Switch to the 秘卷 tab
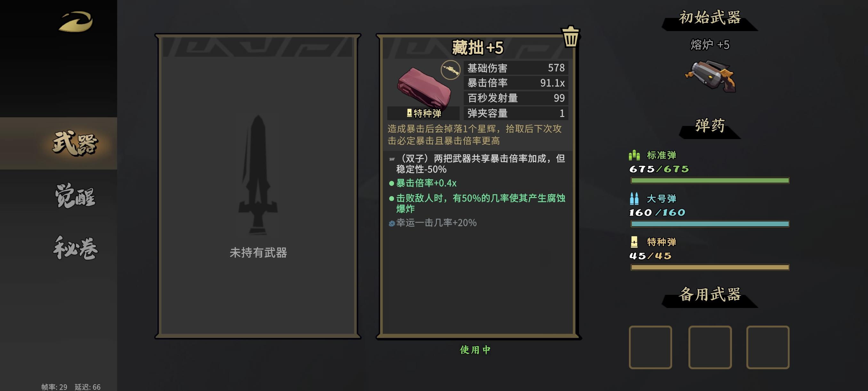This screenshot has width=868, height=391. pyautogui.click(x=75, y=248)
